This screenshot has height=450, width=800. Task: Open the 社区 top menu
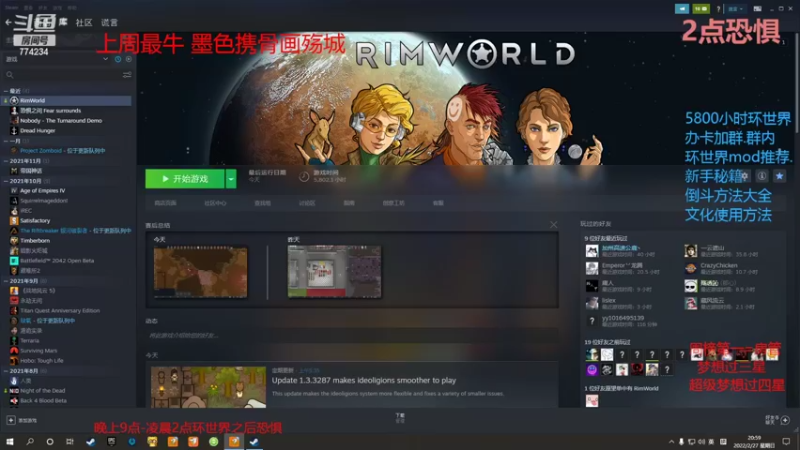(84, 22)
